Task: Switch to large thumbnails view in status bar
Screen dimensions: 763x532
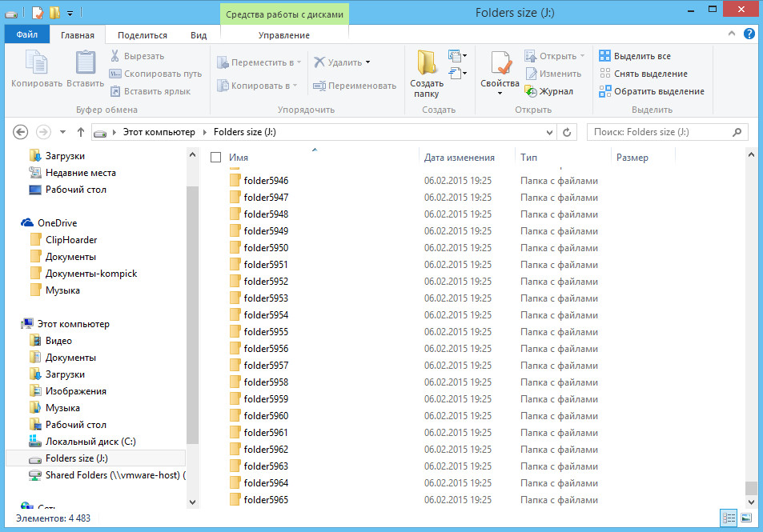Action: click(x=746, y=518)
